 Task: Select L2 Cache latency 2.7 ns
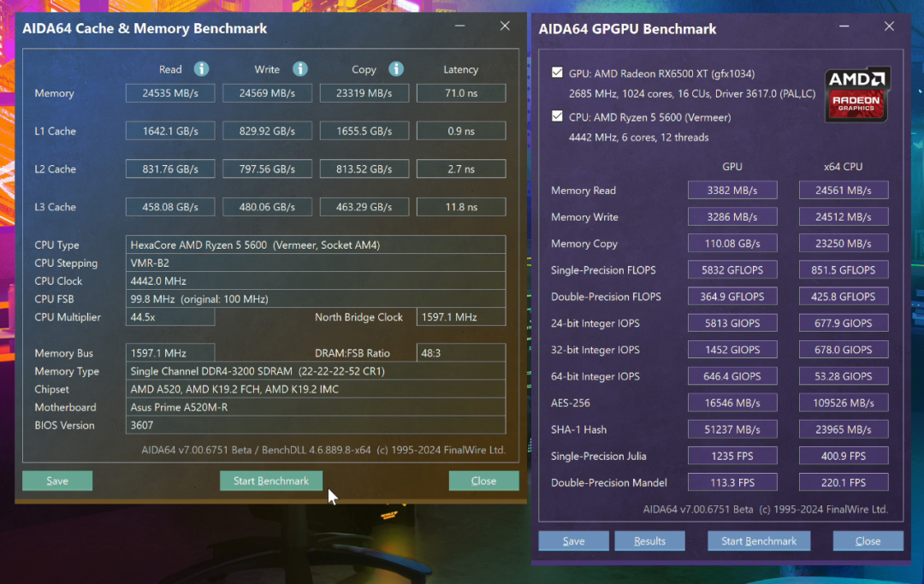pos(461,169)
